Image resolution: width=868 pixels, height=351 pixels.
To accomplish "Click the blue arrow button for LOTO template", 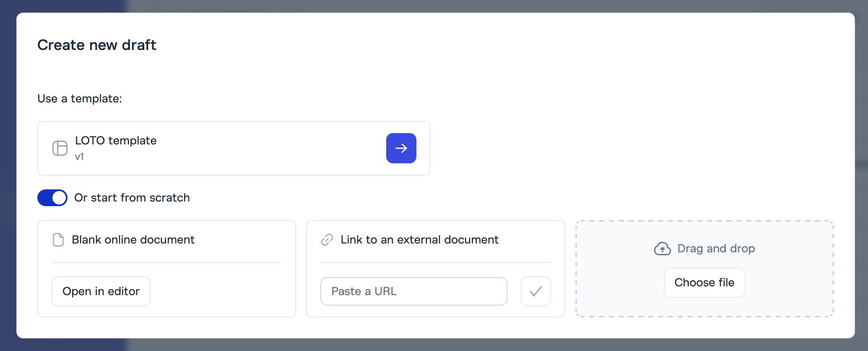I will pyautogui.click(x=401, y=148).
